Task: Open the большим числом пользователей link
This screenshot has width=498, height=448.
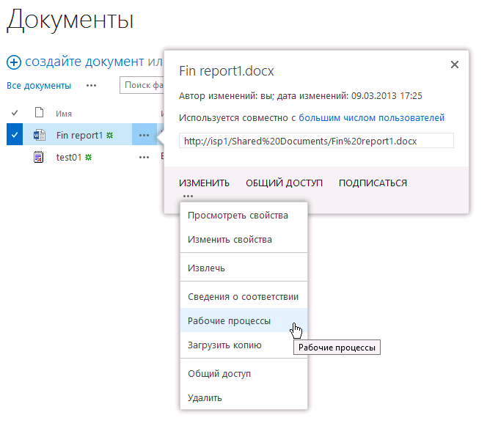Action: coord(371,118)
